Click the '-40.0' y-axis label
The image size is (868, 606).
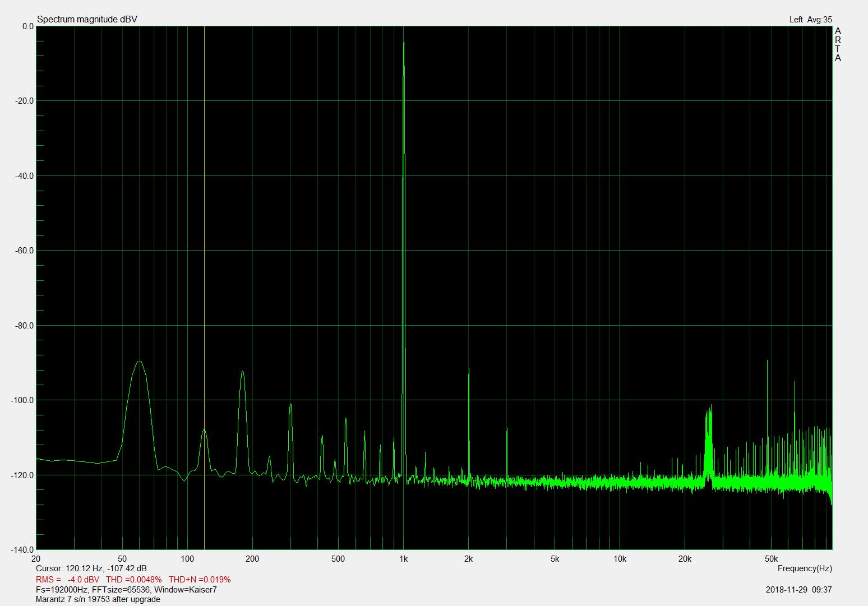point(25,176)
